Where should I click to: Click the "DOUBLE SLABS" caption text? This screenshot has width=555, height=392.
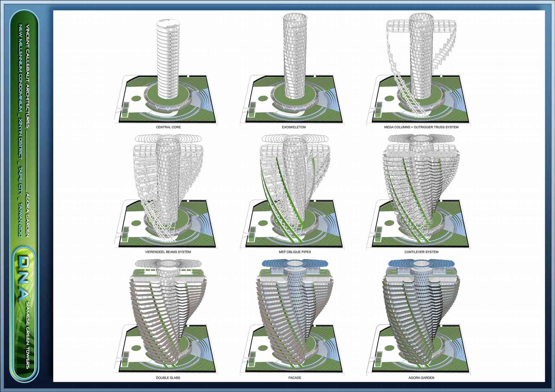(x=168, y=378)
